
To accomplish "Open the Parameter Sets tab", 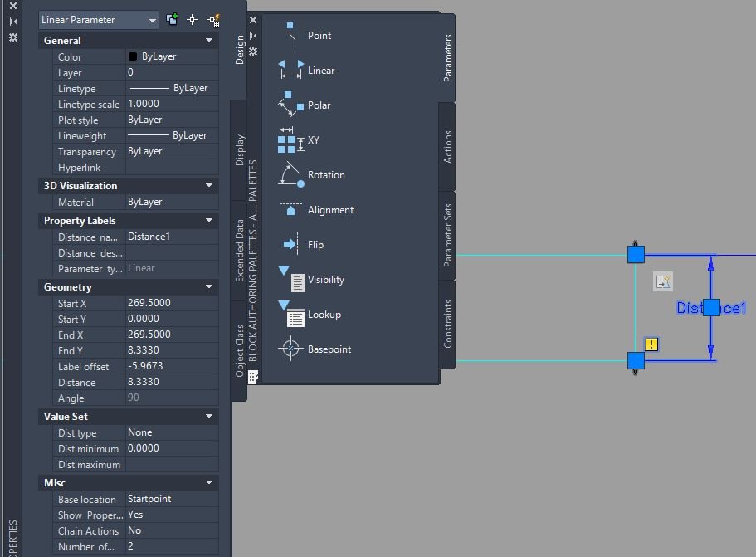I will point(447,236).
